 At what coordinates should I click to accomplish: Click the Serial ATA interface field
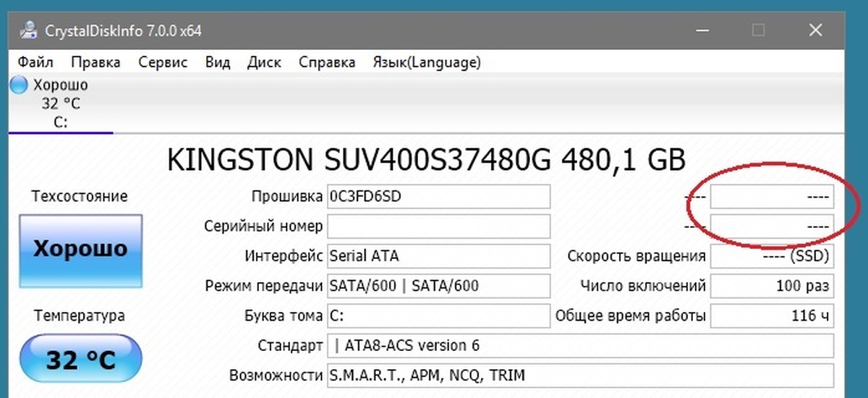coord(438,255)
